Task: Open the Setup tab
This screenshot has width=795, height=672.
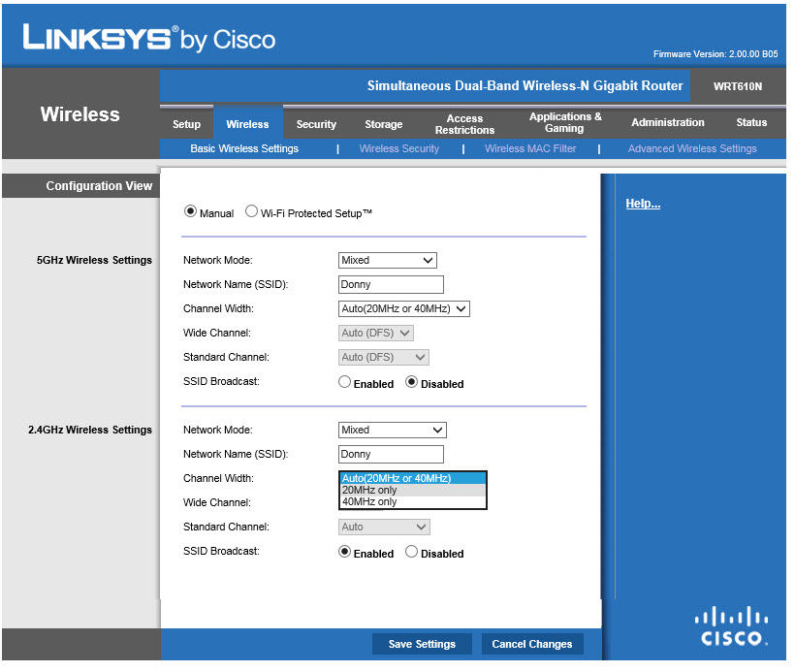Action: pos(186,124)
